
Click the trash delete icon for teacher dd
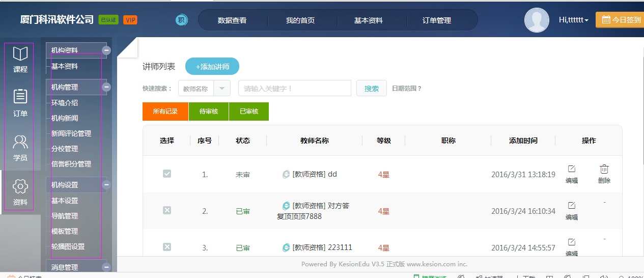click(x=604, y=169)
